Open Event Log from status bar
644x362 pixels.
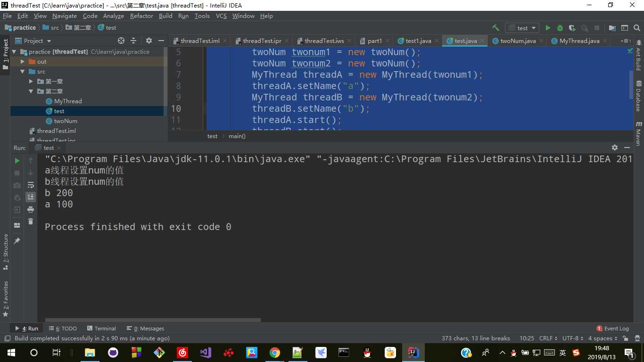point(612,329)
